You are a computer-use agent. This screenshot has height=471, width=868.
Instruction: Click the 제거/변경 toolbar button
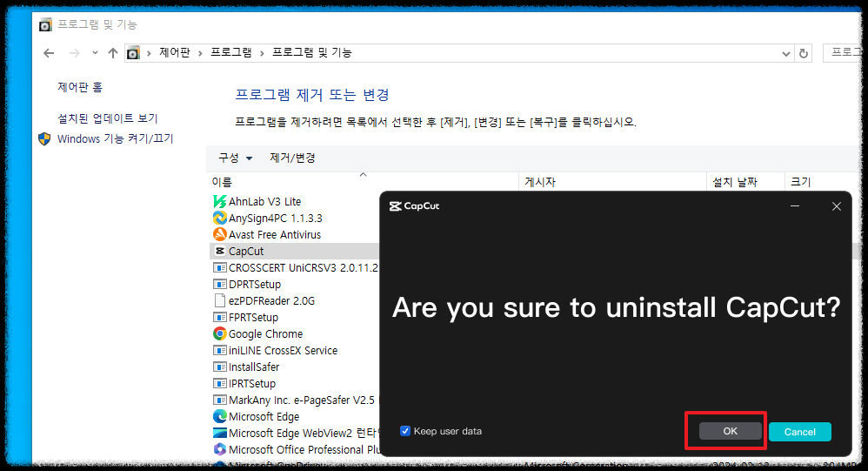pyautogui.click(x=292, y=158)
